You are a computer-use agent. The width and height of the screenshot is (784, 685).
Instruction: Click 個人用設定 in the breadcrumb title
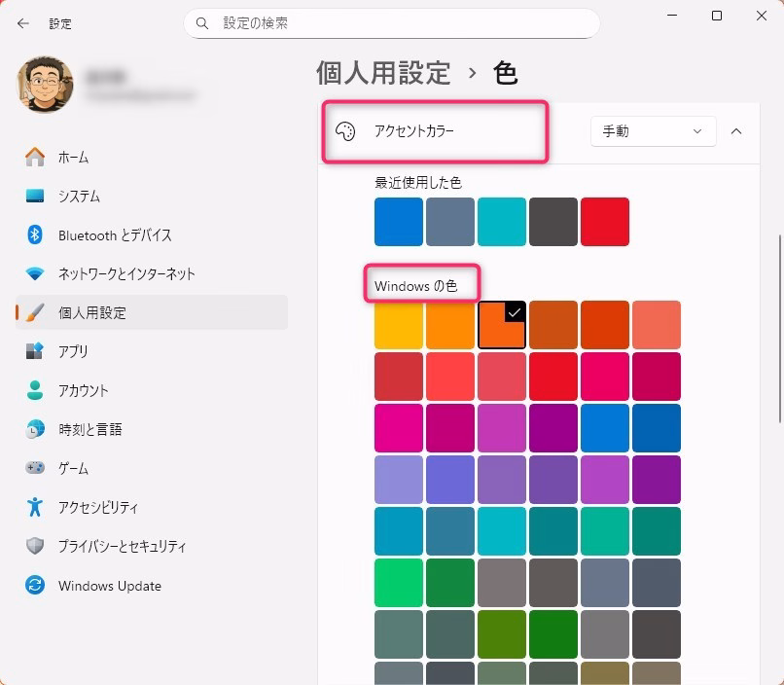pos(383,73)
